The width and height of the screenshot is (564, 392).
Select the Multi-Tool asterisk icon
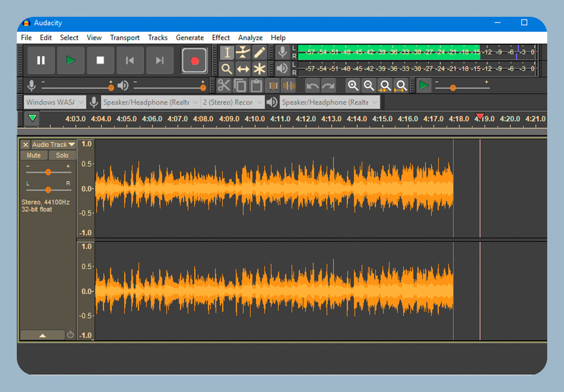[x=259, y=69]
